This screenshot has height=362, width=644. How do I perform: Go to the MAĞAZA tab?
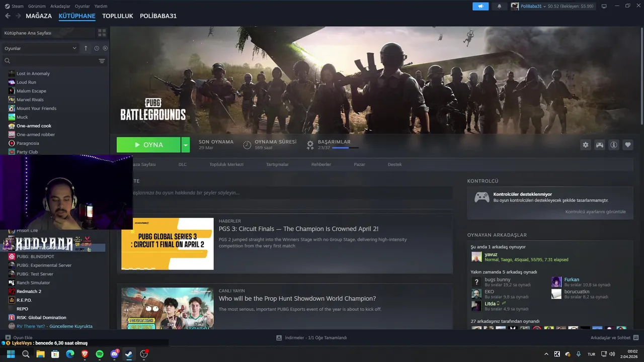click(x=39, y=16)
